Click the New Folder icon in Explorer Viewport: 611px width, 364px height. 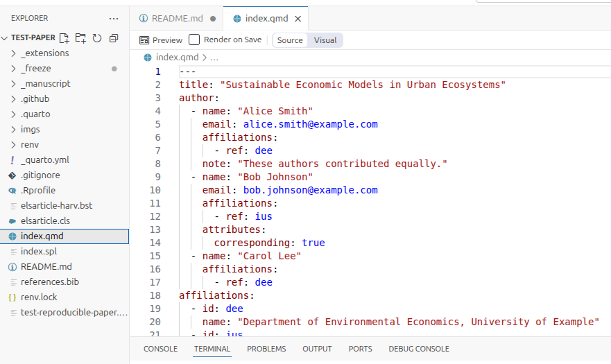coord(80,38)
